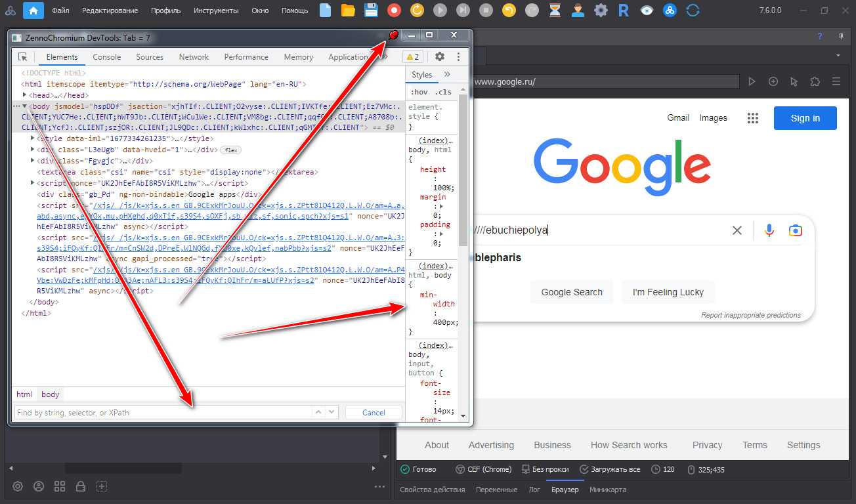Open DevTools settings gear
This screenshot has width=856, height=504.
pos(440,57)
